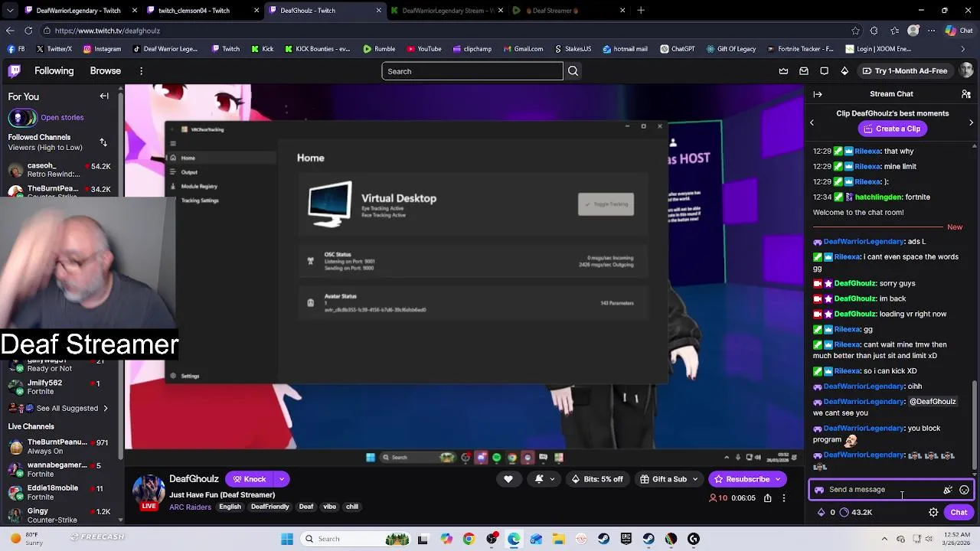Screen dimensions: 980x551
Task: Open the whispers speech-bubble icon
Action: 824,71
